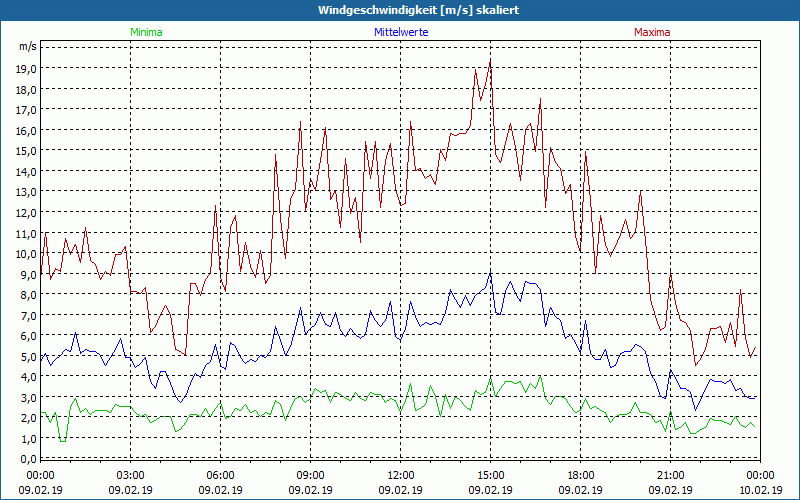Image resolution: width=800 pixels, height=500 pixels.
Task: Click the '16,0' y-axis value
Action: tap(28, 131)
